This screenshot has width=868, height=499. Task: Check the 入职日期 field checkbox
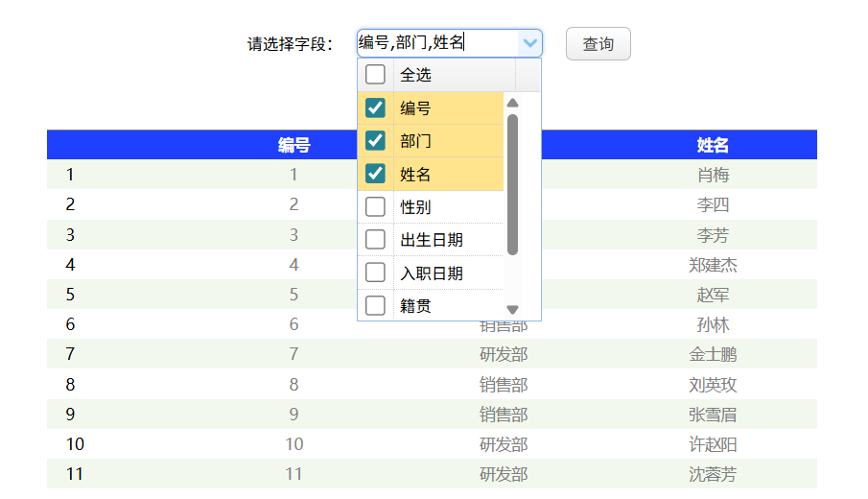coord(375,273)
